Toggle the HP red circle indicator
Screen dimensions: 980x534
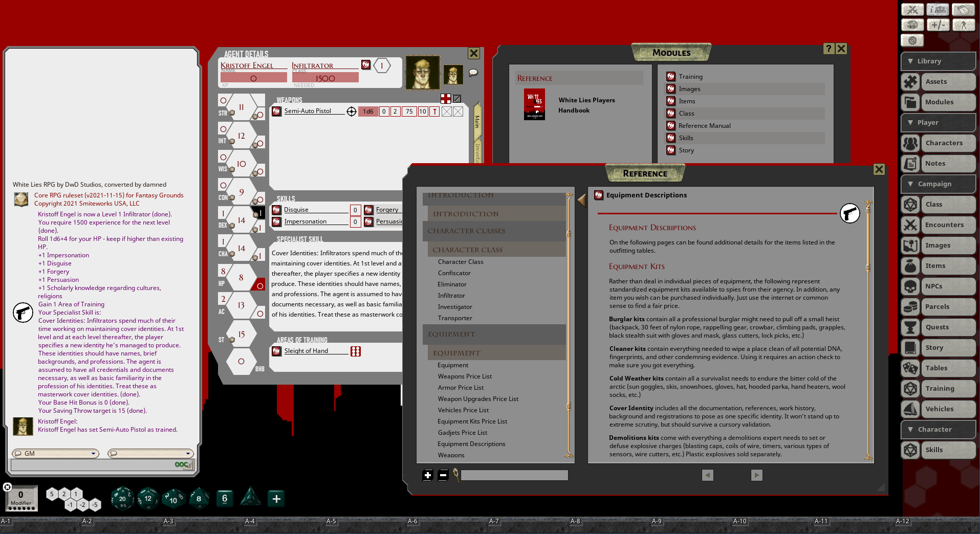tap(260, 286)
